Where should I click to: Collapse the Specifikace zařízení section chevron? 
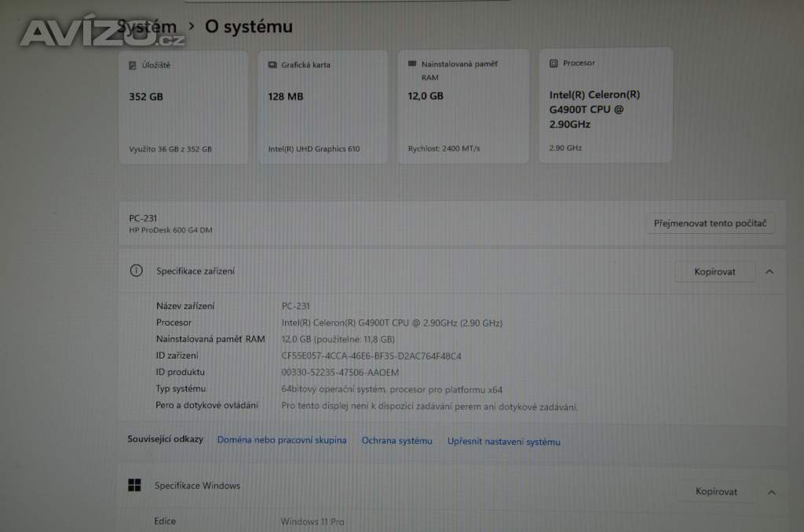(x=769, y=271)
